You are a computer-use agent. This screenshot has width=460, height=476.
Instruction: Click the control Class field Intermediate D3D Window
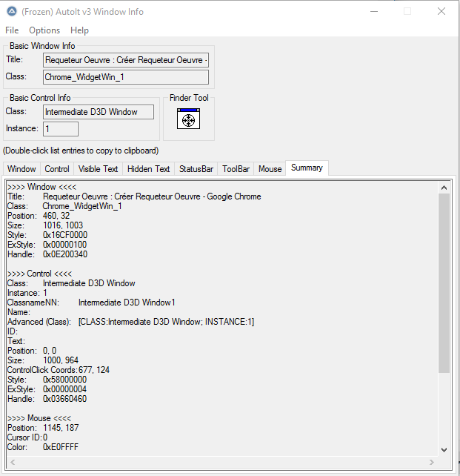point(99,112)
